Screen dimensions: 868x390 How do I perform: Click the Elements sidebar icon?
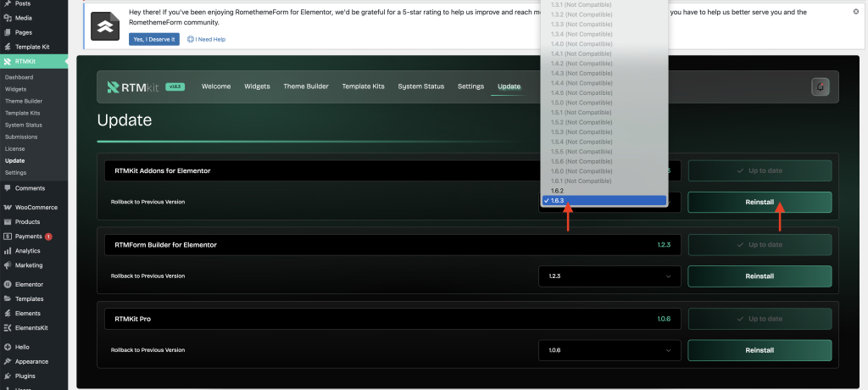(8, 313)
